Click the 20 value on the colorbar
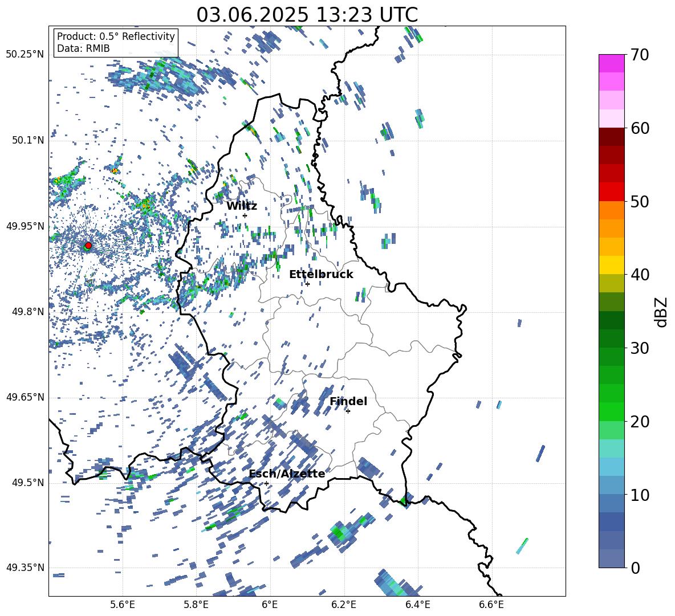 [640, 422]
